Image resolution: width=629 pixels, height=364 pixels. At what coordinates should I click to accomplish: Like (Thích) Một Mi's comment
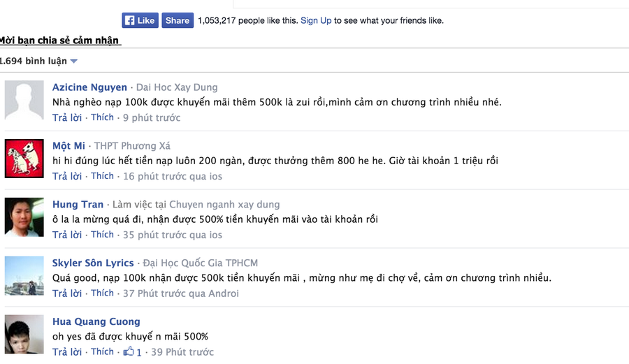102,176
